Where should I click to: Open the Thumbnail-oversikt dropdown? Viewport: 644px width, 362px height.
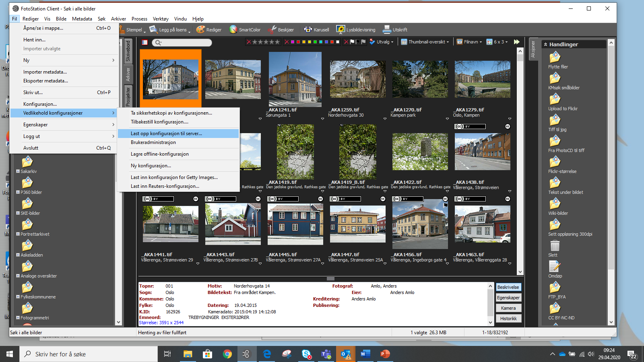pos(425,42)
